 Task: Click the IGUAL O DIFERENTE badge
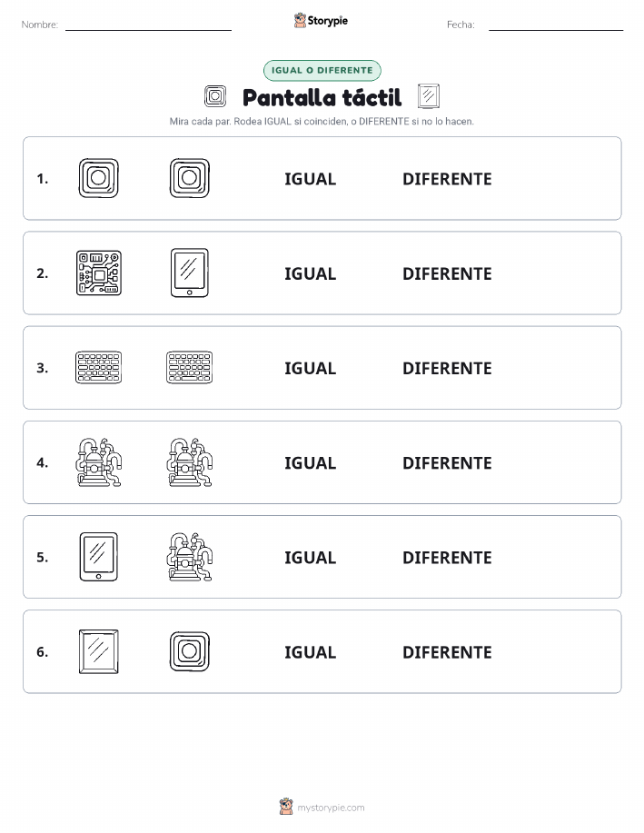322,70
